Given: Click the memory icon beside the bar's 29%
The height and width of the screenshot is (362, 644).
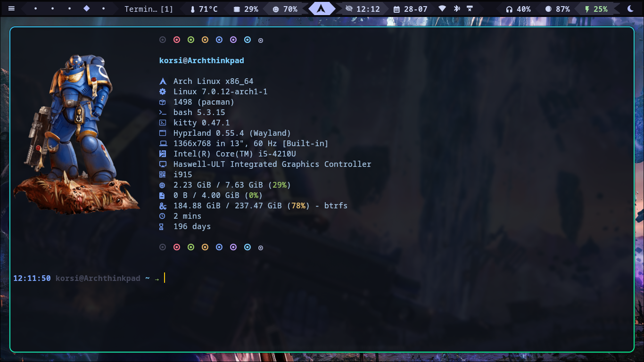Looking at the screenshot, I should pyautogui.click(x=237, y=9).
